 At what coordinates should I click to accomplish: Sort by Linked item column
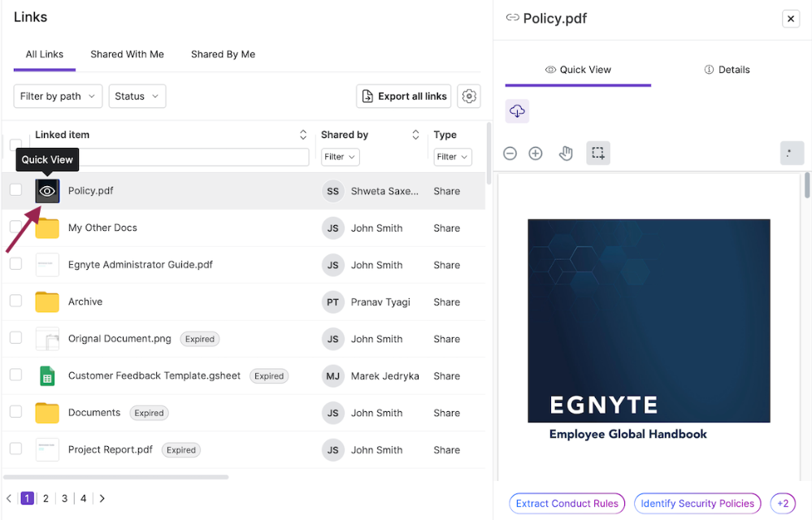tap(303, 135)
